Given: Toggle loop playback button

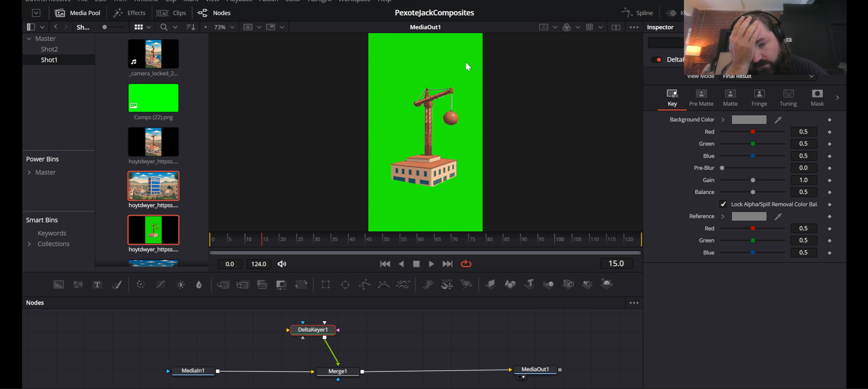Looking at the screenshot, I should pyautogui.click(x=466, y=264).
